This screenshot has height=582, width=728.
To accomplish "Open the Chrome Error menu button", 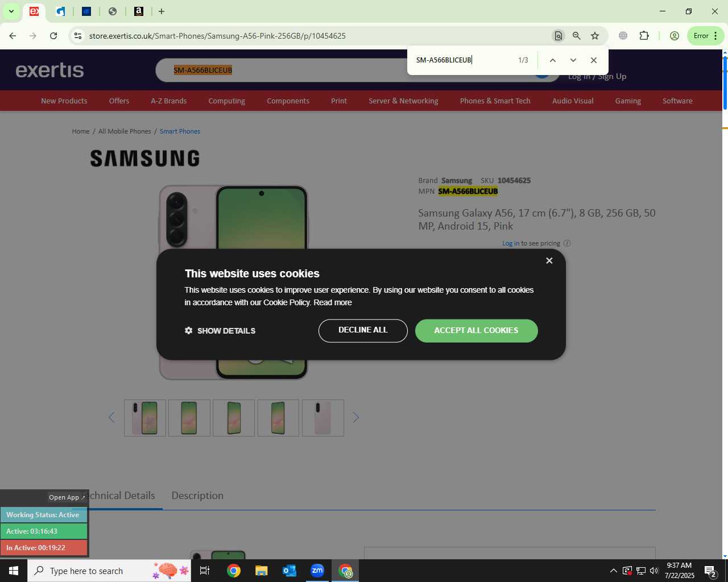I will pyautogui.click(x=706, y=36).
